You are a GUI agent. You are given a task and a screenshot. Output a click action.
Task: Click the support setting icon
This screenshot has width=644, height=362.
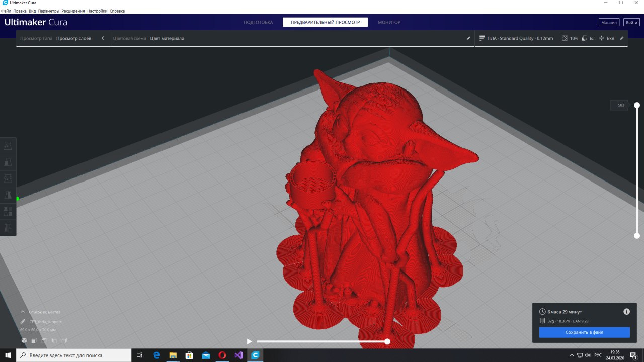tap(585, 38)
